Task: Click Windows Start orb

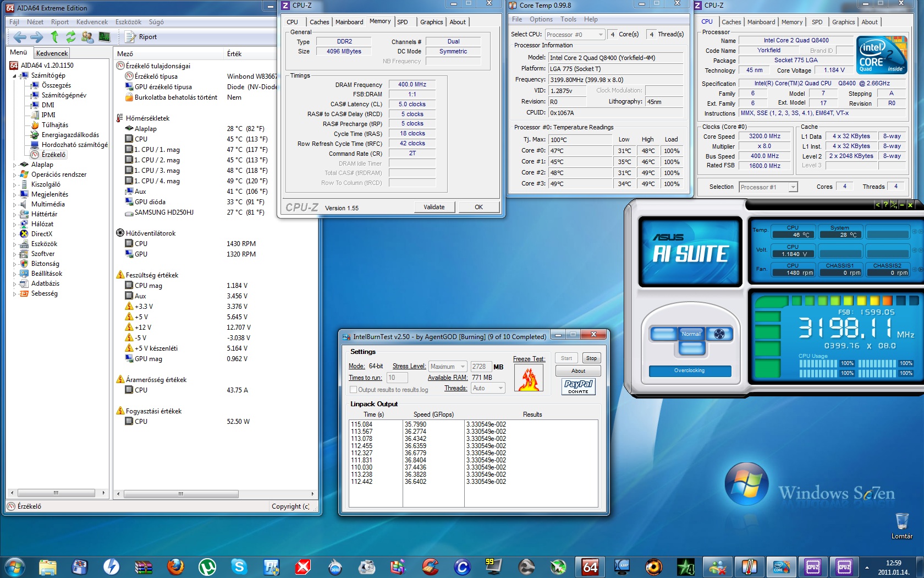Action: tap(15, 566)
